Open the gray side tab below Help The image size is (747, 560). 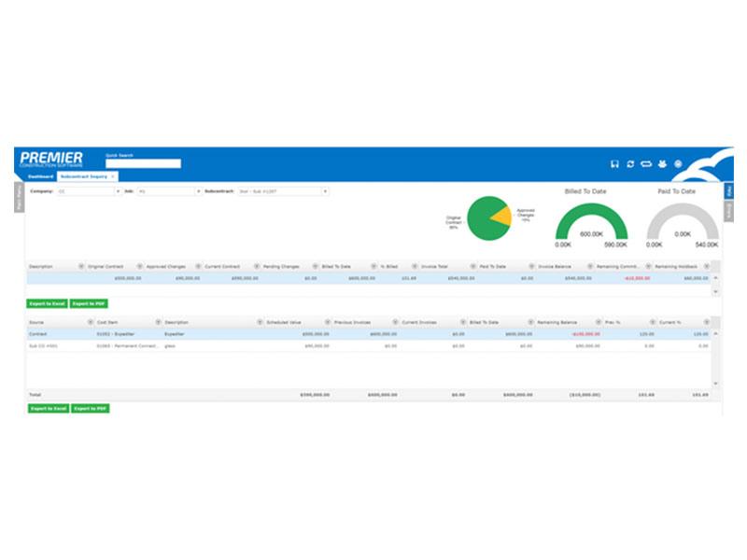coord(729,212)
